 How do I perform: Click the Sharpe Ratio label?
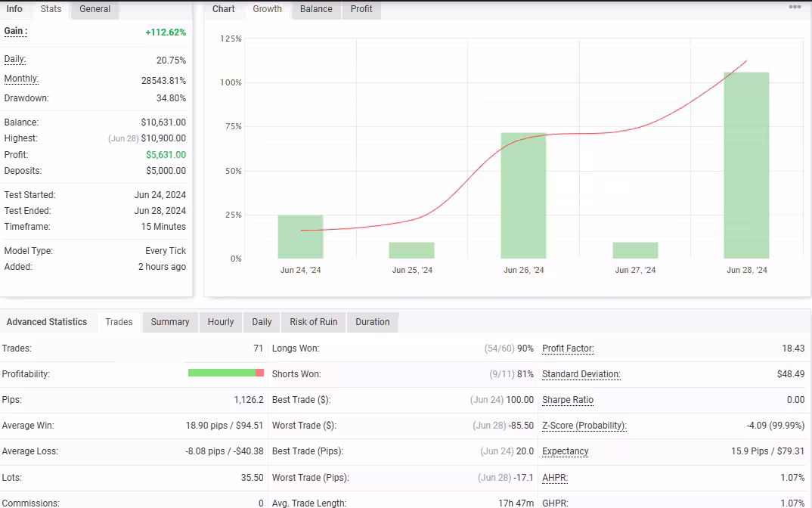coord(568,400)
